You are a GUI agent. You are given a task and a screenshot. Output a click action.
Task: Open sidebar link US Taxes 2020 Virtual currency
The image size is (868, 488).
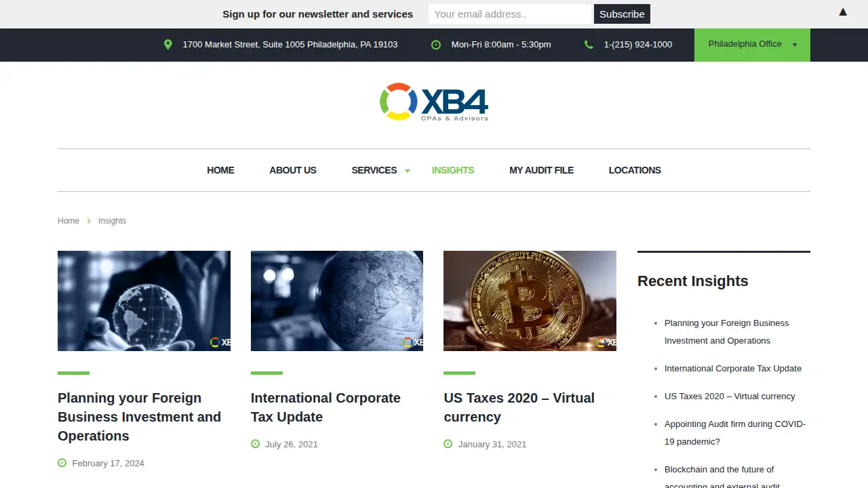tap(730, 396)
